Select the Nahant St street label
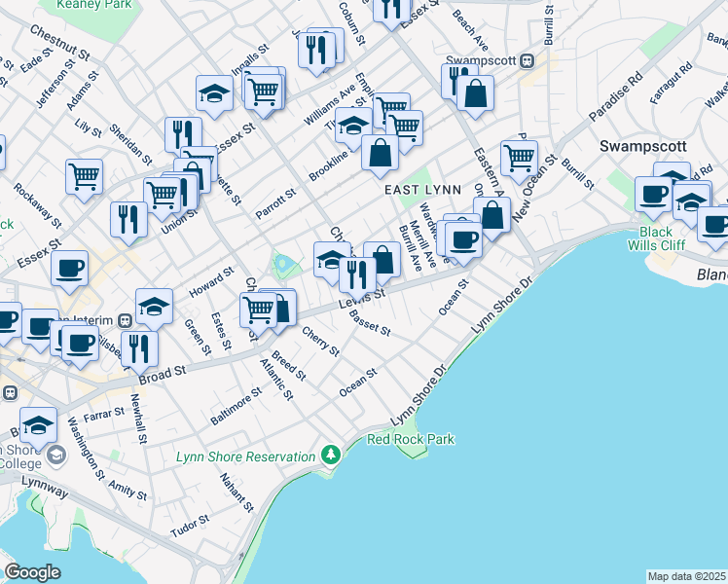The height and width of the screenshot is (584, 728). click(237, 493)
